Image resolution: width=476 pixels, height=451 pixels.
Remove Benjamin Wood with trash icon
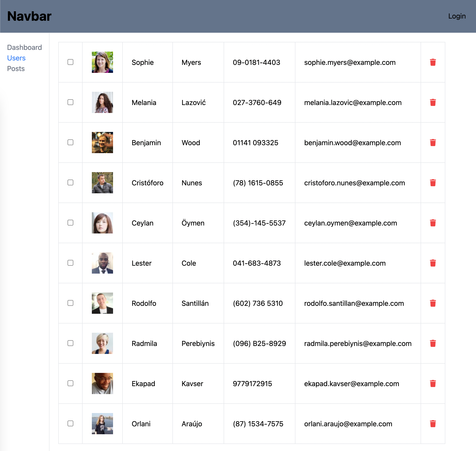[433, 143]
